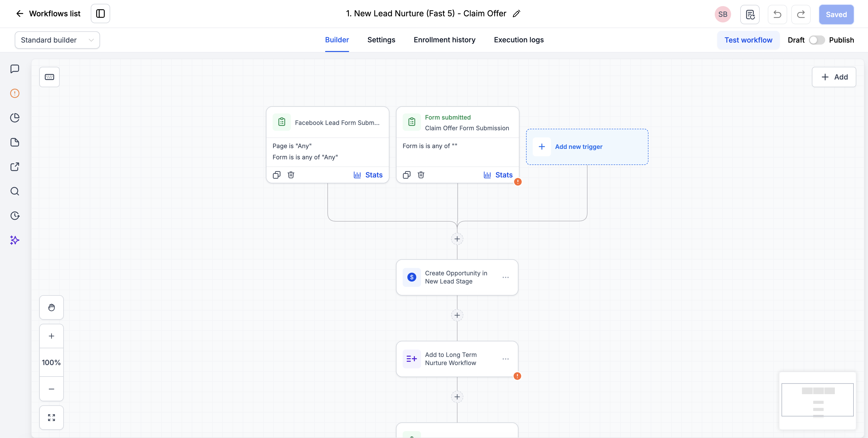Screen dimensions: 868x438
Task: Click warning badge on Form submitted trigger
Action: (518, 182)
